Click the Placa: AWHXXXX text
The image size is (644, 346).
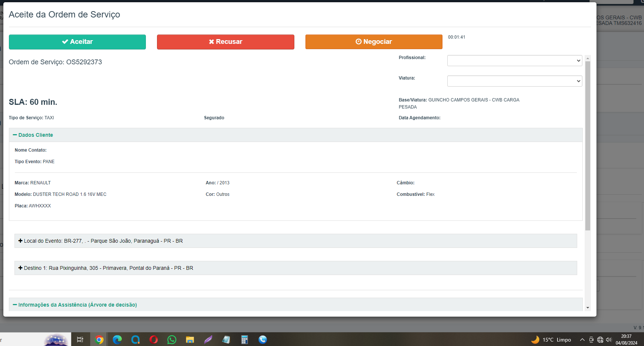[x=33, y=206]
